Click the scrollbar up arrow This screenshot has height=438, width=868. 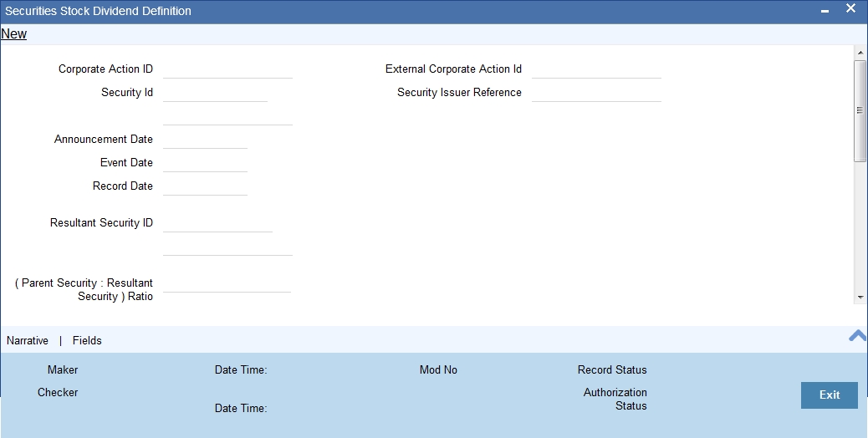pos(860,53)
